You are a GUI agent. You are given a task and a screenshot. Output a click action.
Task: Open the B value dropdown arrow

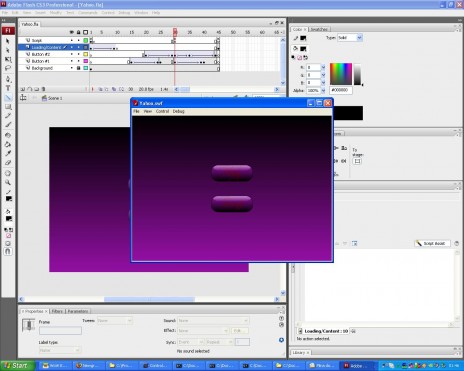(x=323, y=83)
